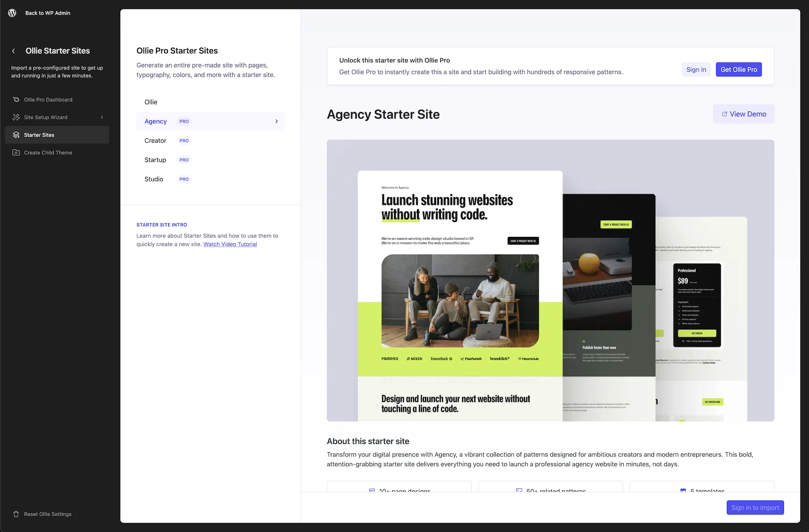Click the Sign In button
The image size is (809, 532).
tap(696, 70)
